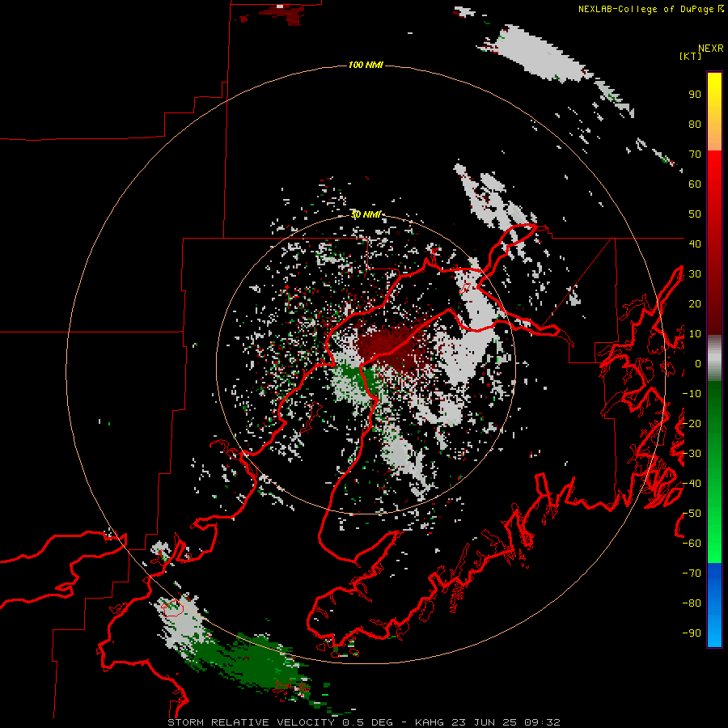Screen dimensions: 728x728
Task: Click the "100 NMI" range ring label
Action: (366, 65)
